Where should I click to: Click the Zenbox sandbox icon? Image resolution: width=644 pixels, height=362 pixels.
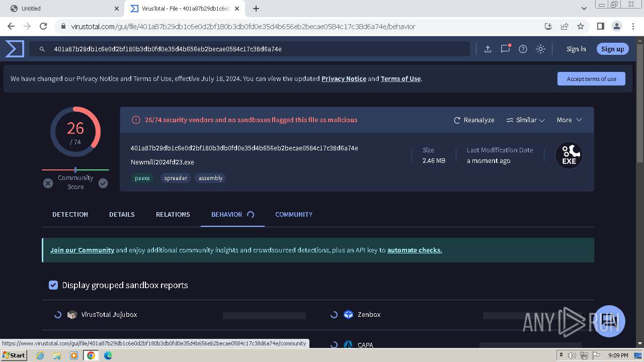(x=348, y=314)
